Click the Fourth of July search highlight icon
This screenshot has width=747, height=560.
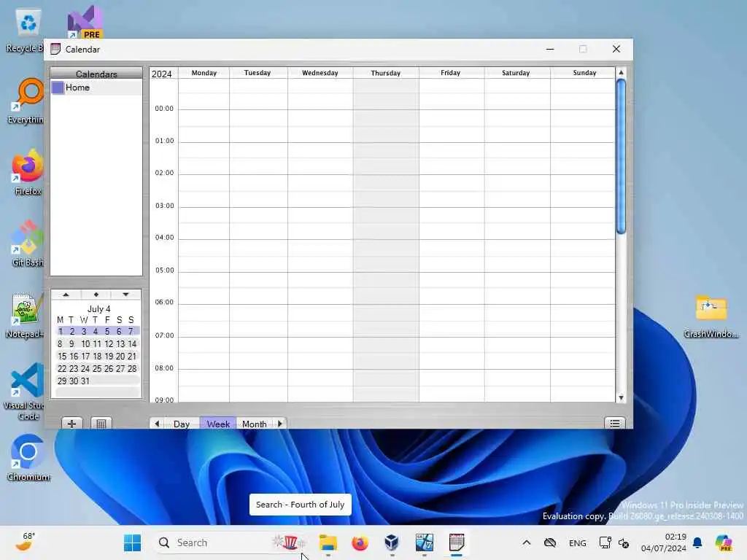click(x=290, y=542)
